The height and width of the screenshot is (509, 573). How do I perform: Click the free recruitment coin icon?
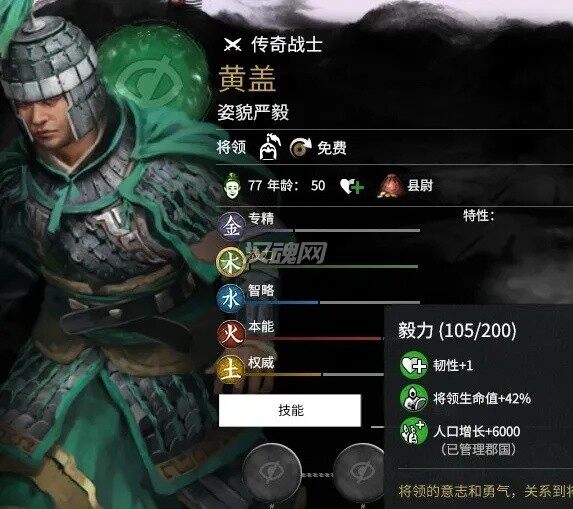(x=300, y=148)
